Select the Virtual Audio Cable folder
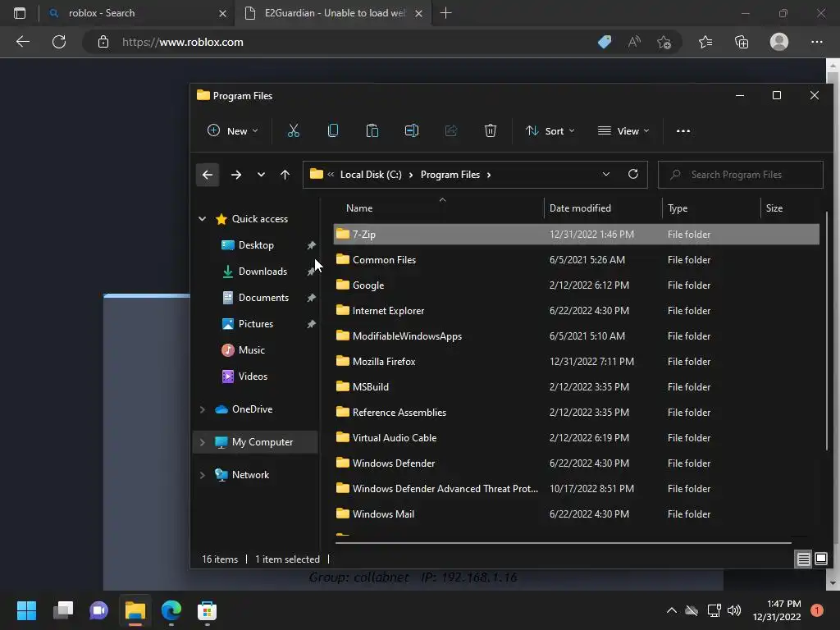Viewport: 840px width, 630px height. [576, 438]
